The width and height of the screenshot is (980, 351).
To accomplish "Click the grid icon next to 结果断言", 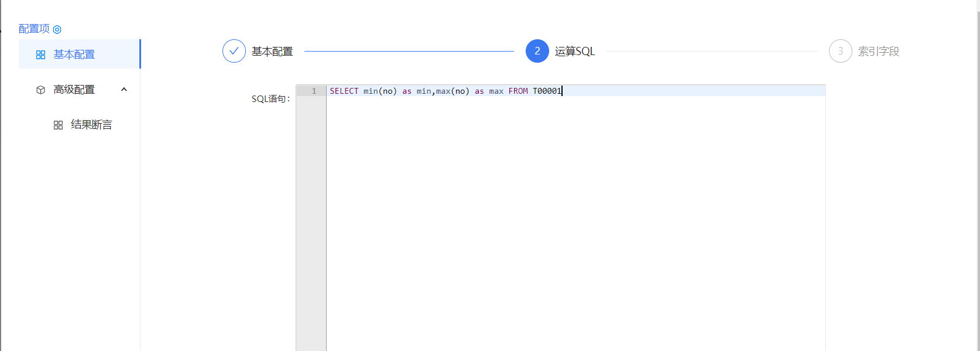I will (x=58, y=125).
